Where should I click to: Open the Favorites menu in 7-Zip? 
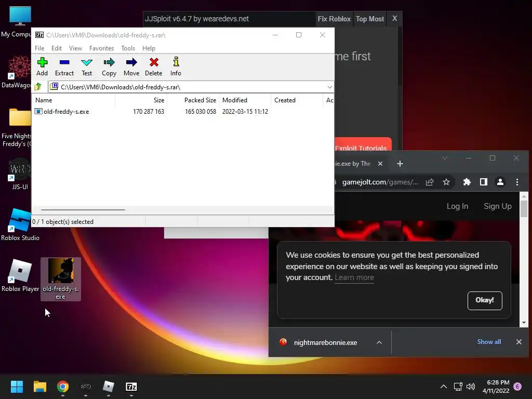101,48
